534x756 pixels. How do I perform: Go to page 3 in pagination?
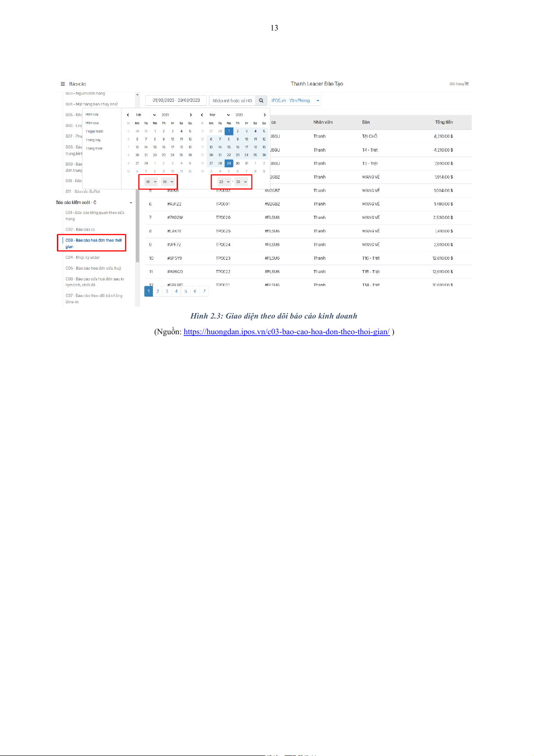[167, 291]
